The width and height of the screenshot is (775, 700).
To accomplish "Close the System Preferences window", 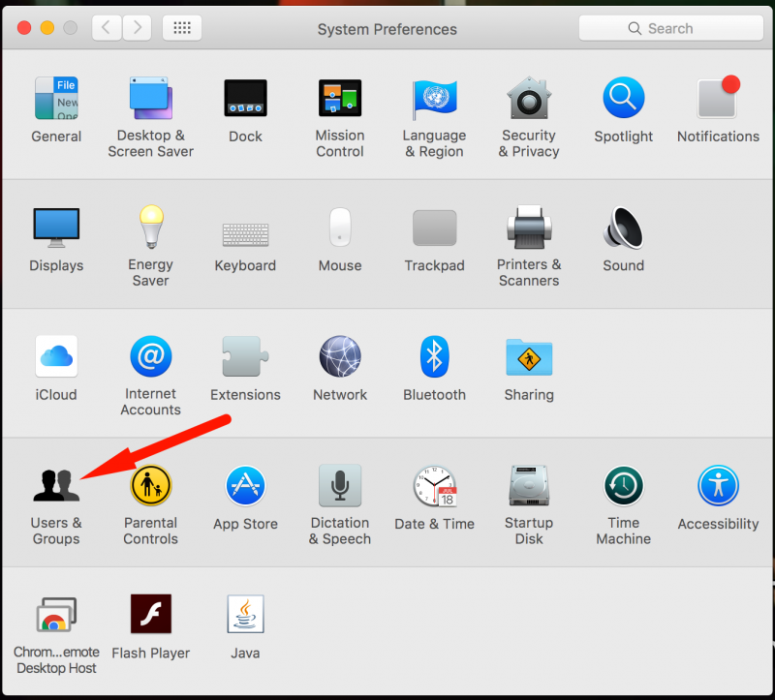I will pyautogui.click(x=24, y=28).
